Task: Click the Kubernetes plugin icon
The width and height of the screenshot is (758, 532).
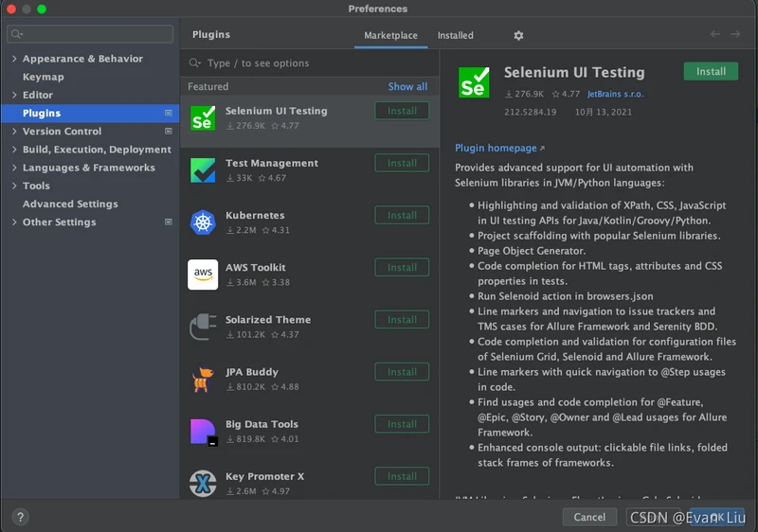Action: [203, 222]
